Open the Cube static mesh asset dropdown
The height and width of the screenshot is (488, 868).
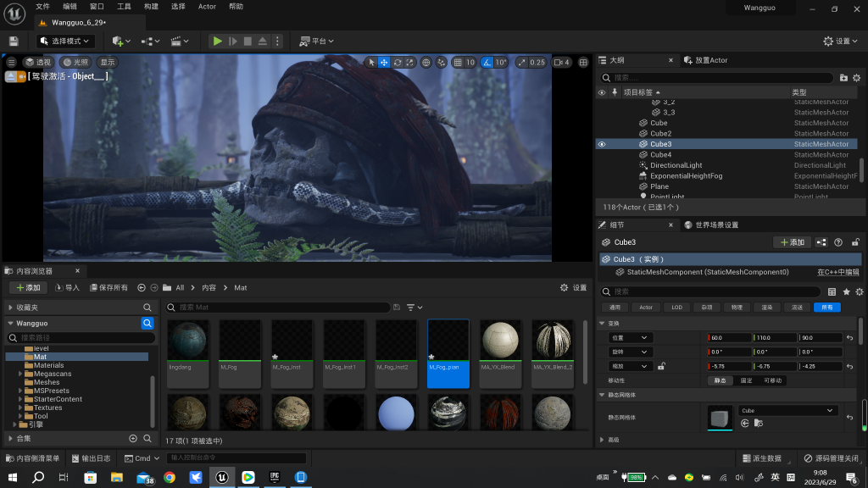click(x=787, y=411)
